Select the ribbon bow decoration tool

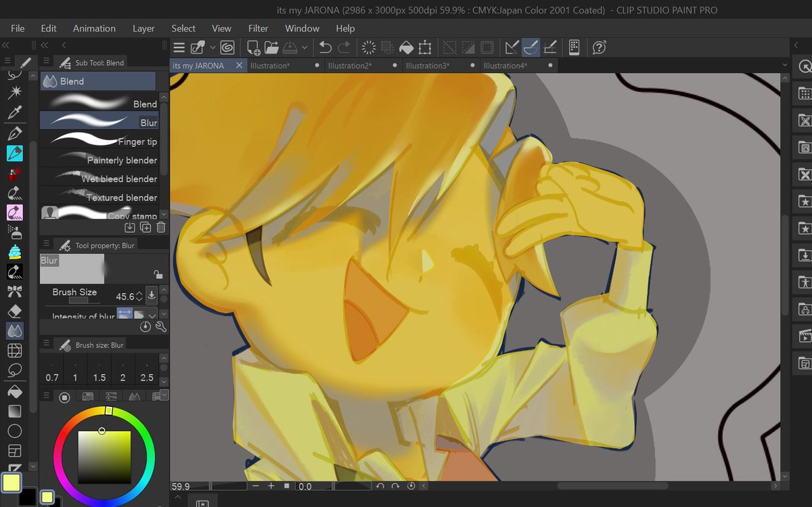14,291
